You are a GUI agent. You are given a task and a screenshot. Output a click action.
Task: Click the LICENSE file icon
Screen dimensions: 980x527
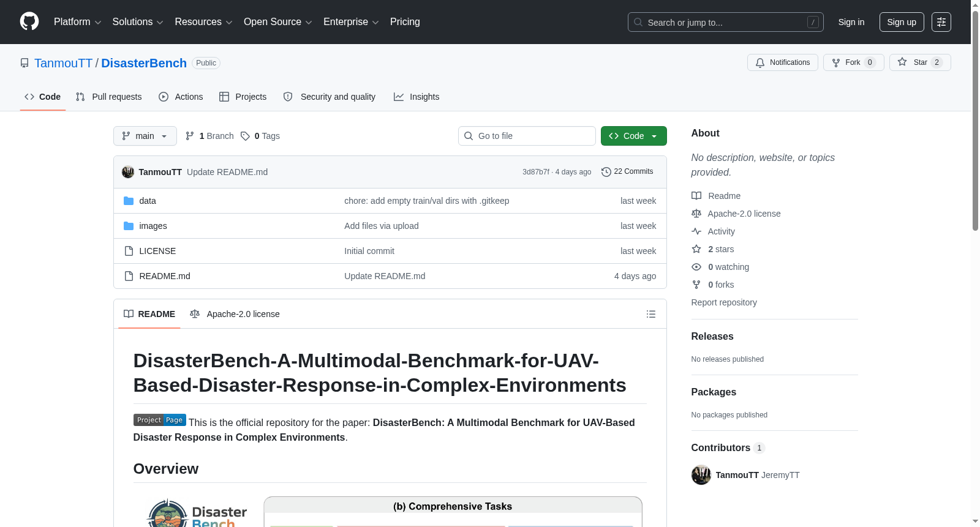129,251
